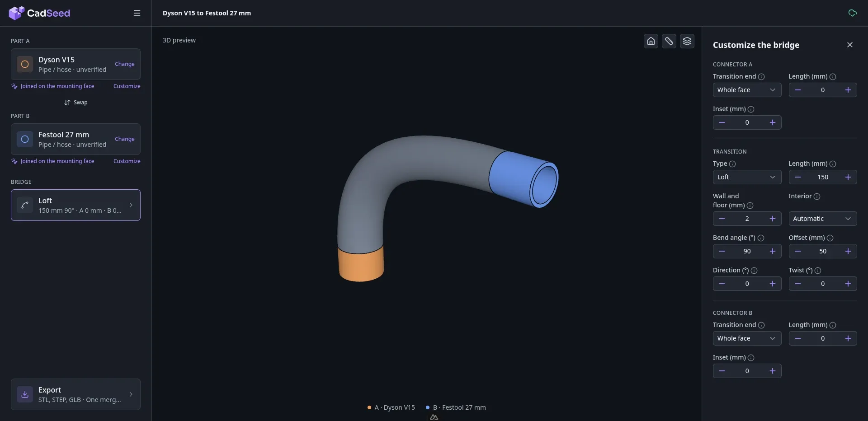
Task: Click the Festool 27 mm blue circle icon
Action: coord(25,139)
